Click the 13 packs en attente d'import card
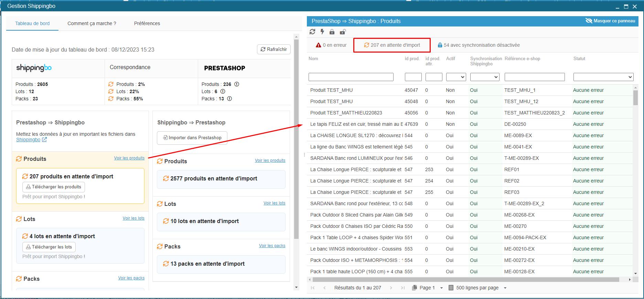Viewport: 644px width, 299px height. point(221,264)
